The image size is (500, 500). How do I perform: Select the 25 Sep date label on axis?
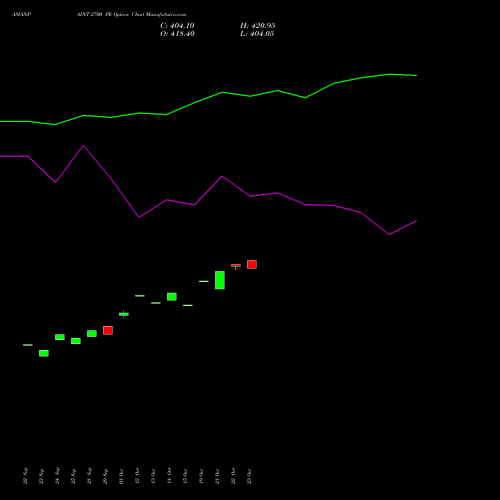(73, 476)
